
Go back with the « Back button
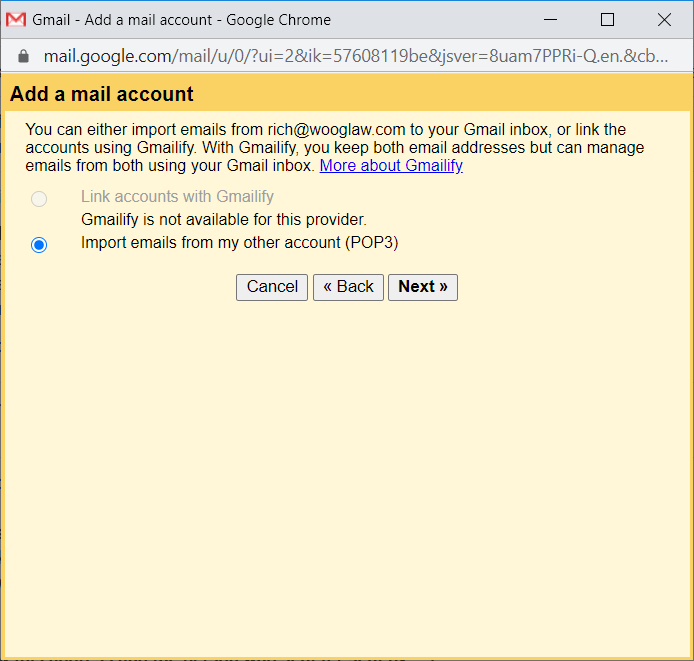[348, 287]
